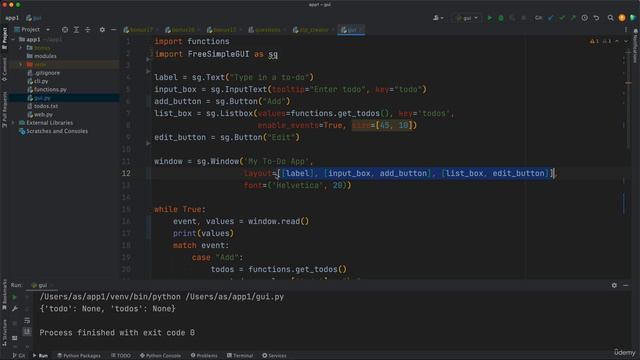Expand External Libraries node

[13, 122]
